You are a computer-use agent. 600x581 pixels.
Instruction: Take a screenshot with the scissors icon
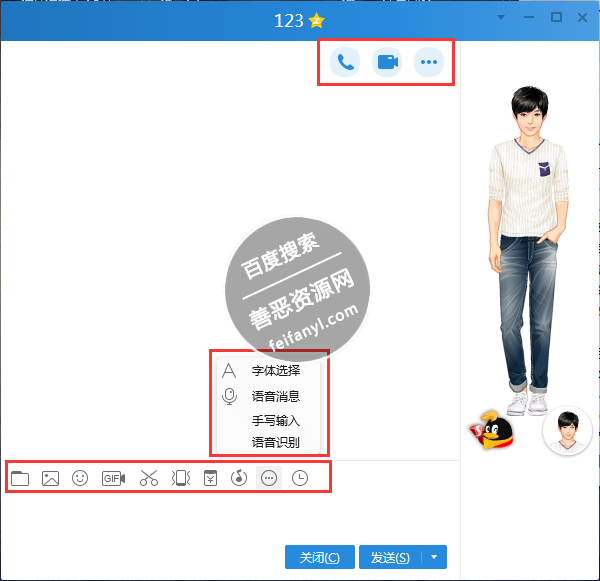click(x=149, y=478)
